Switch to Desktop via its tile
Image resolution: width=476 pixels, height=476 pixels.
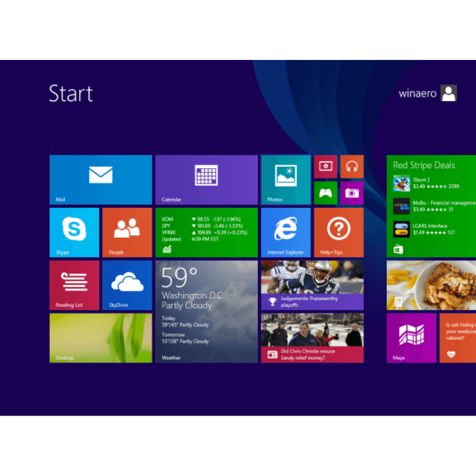[x=100, y=337]
